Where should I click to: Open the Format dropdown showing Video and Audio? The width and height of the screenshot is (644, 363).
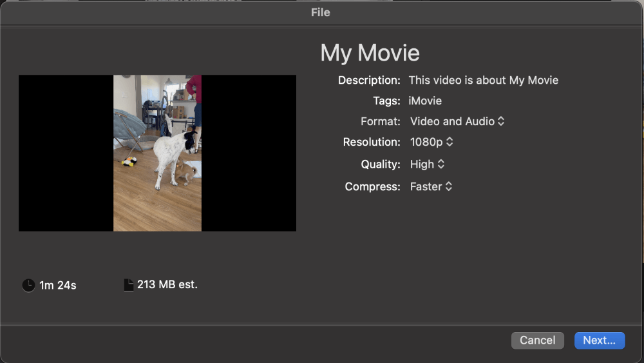[x=457, y=121]
